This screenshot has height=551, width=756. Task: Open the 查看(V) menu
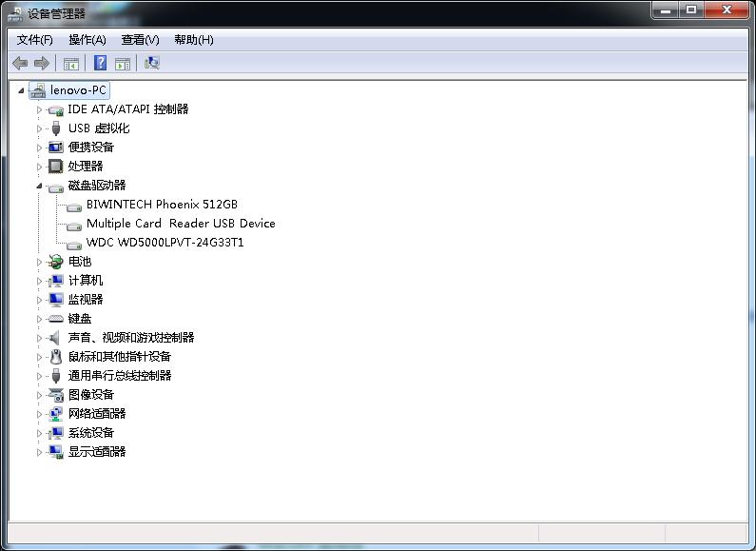pos(141,40)
